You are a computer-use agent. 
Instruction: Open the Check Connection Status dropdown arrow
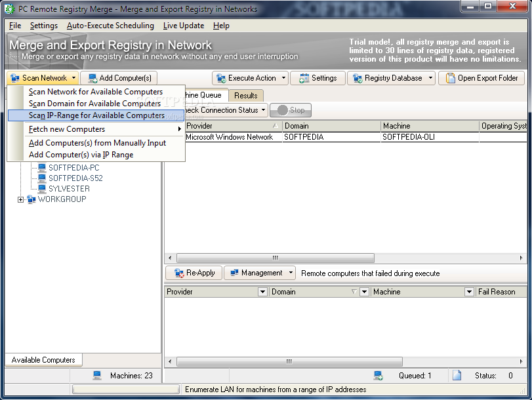[x=263, y=110]
